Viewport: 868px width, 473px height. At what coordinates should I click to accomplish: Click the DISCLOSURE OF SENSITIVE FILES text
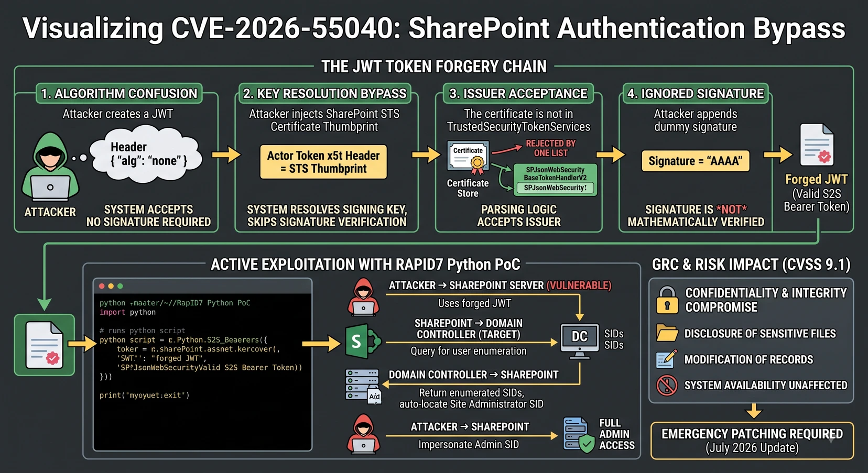(x=760, y=334)
